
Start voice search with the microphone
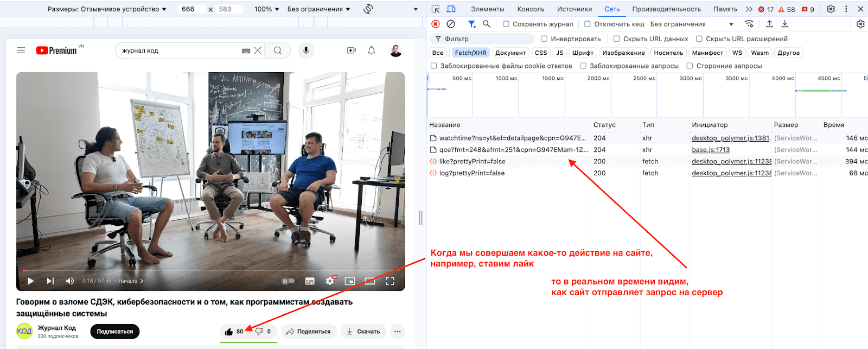click(306, 50)
